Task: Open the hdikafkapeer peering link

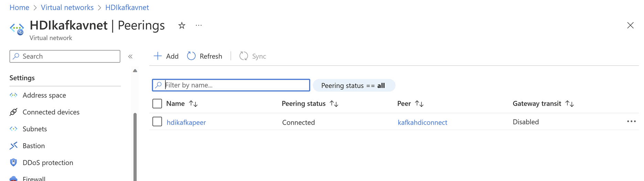Action: (x=186, y=122)
